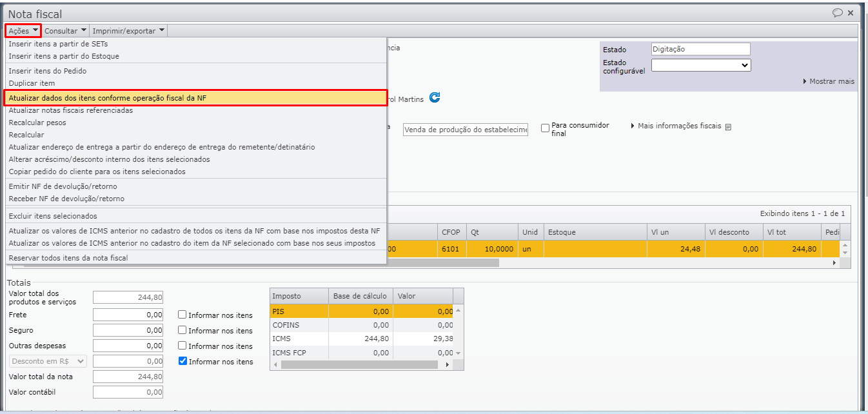Close the Nota fiscal window

(x=851, y=12)
